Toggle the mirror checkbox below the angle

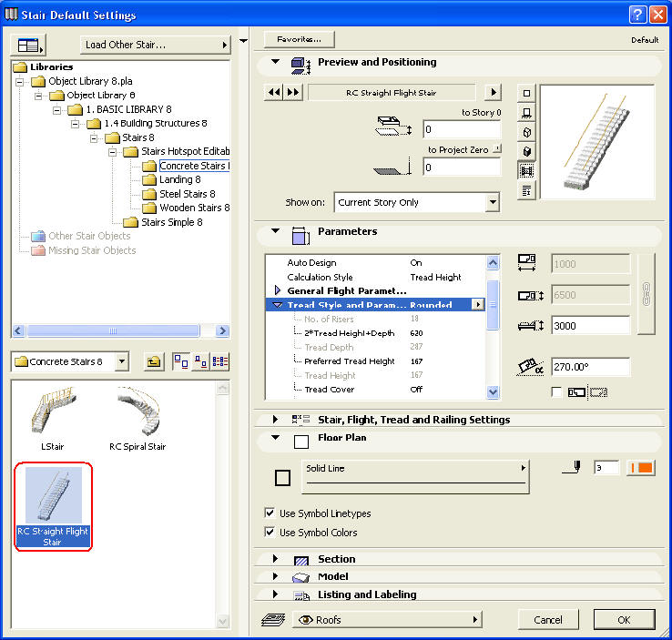pyautogui.click(x=555, y=392)
